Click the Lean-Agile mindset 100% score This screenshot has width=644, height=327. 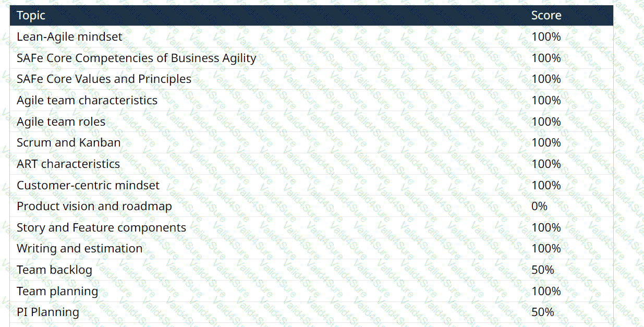click(546, 37)
